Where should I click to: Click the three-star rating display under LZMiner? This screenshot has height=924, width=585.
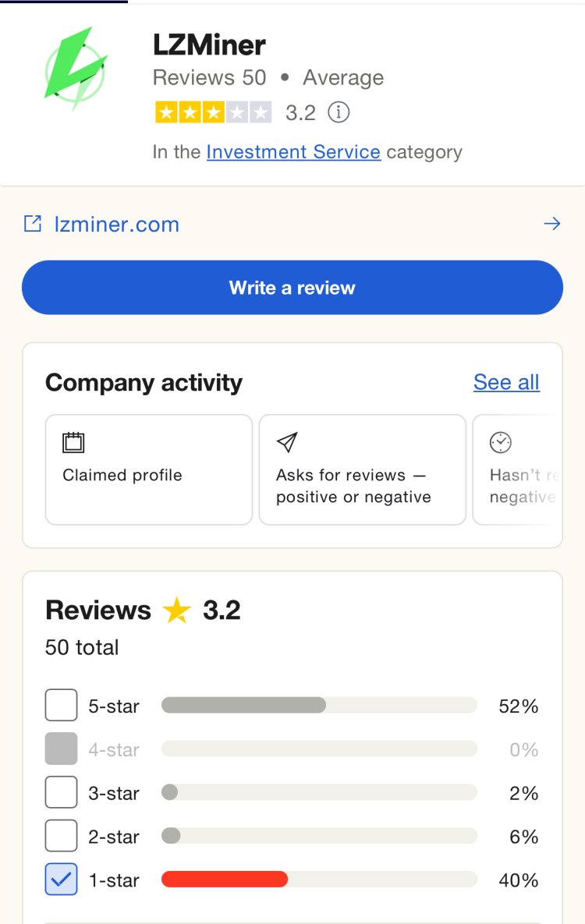click(211, 112)
